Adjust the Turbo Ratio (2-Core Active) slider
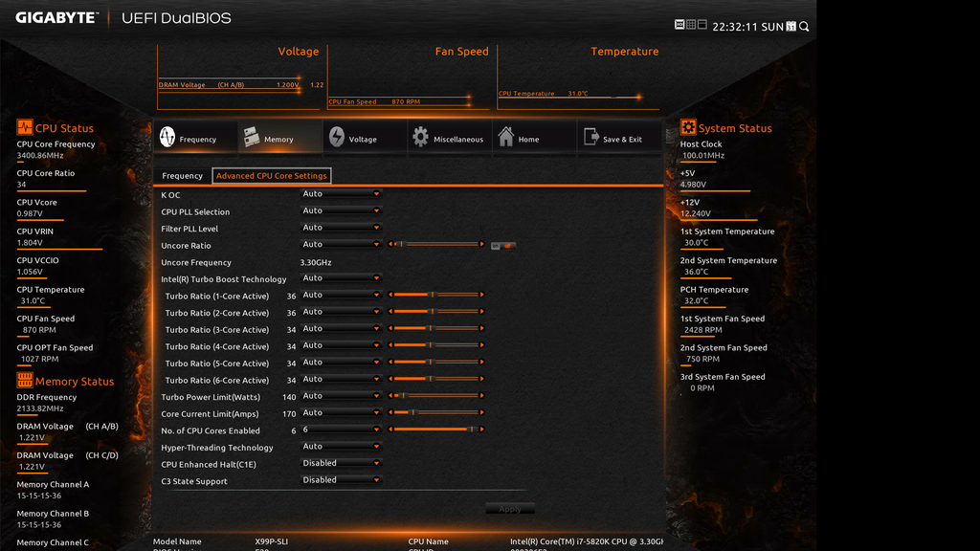980x551 pixels. click(x=436, y=311)
